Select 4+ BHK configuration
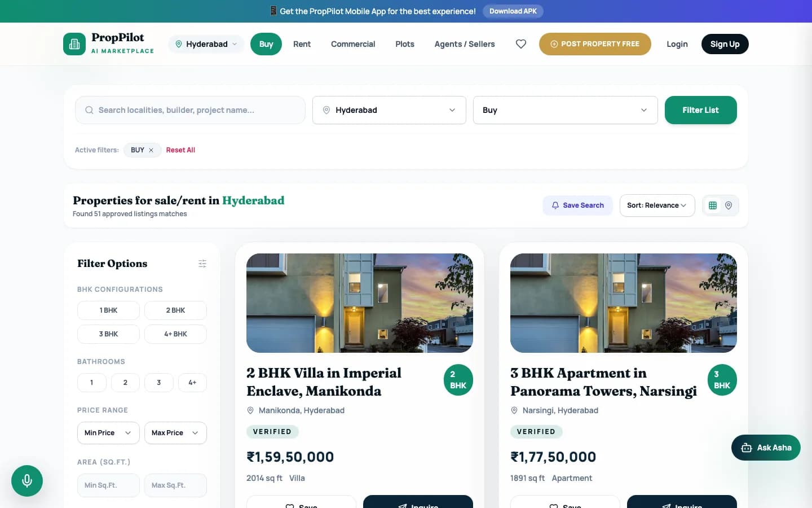The image size is (812, 508). point(175,334)
